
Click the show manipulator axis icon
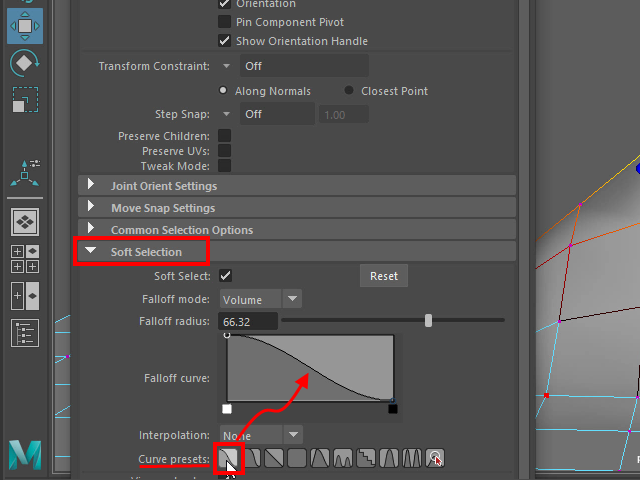pyautogui.click(x=25, y=172)
